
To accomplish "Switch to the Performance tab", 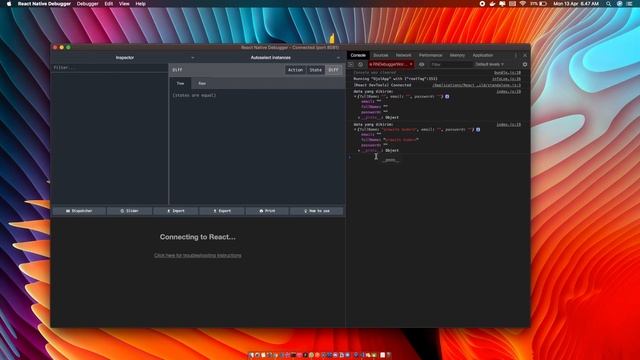I will point(430,55).
